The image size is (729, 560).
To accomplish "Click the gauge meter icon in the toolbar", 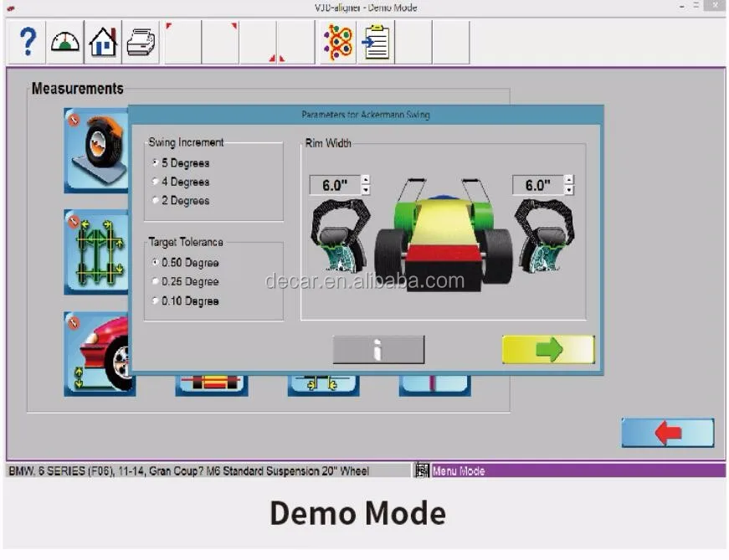I will pos(63,41).
